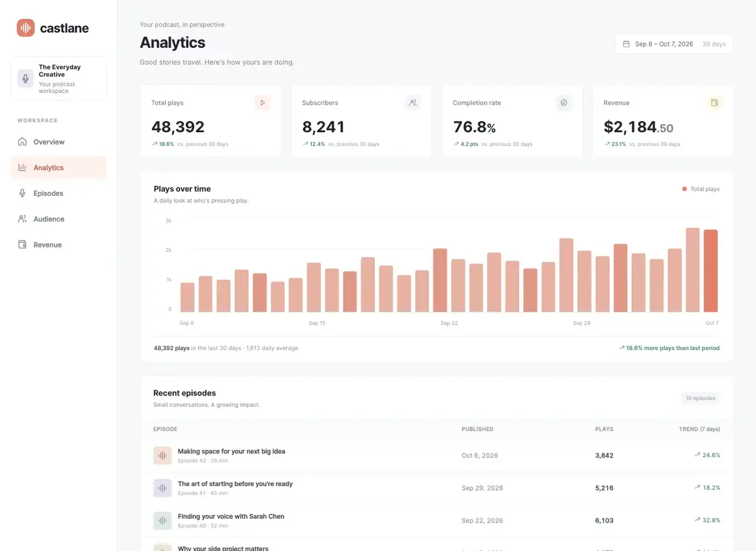Click the plays count 3,842
Viewport: 756px width, 551px height.
tap(604, 455)
